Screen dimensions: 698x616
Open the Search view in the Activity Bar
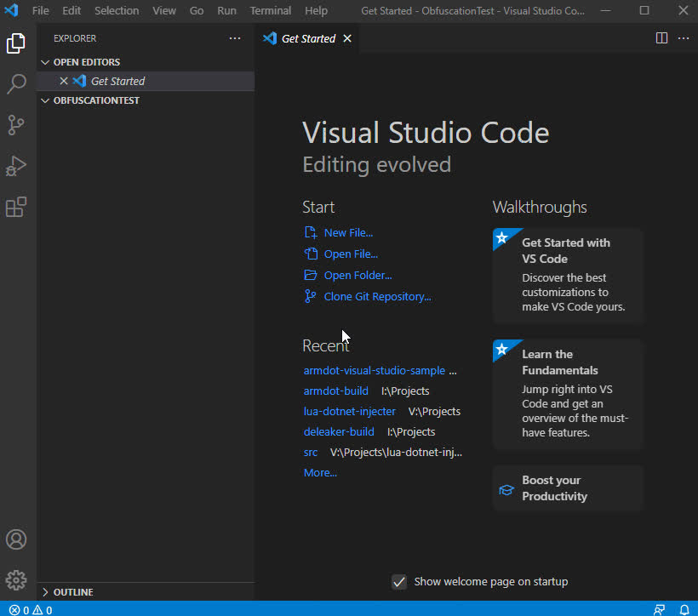click(x=17, y=83)
